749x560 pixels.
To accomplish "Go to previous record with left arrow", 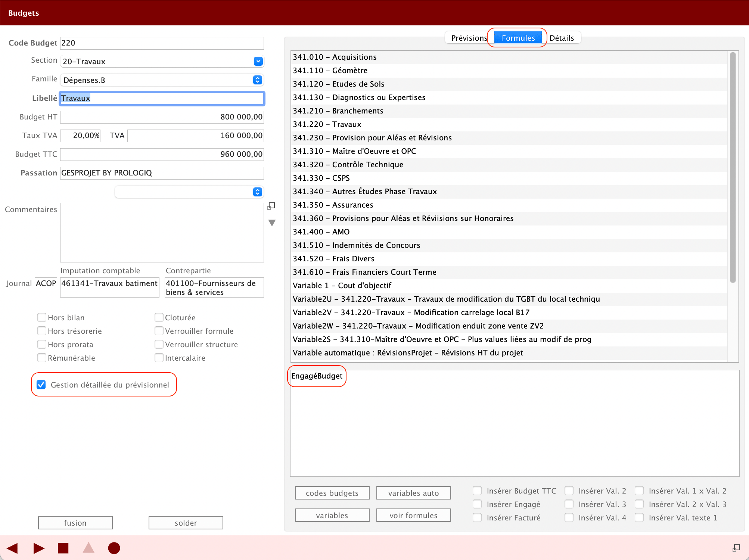I will (x=12, y=548).
